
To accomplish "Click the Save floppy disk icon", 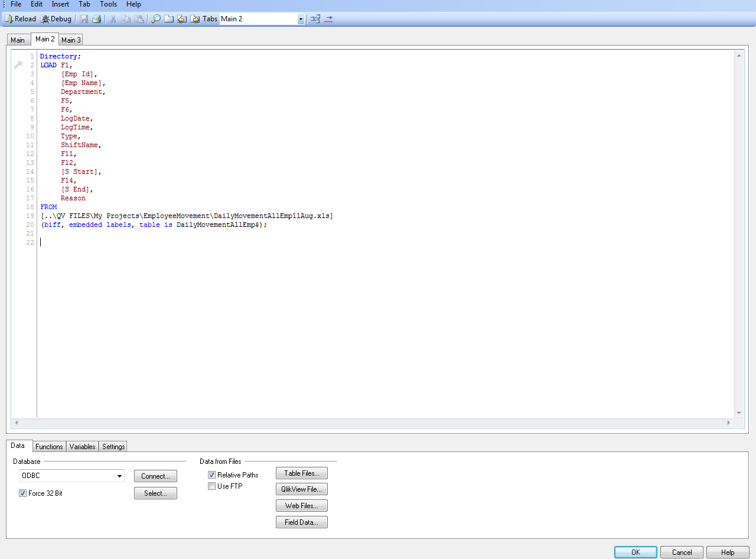I will tap(84, 19).
